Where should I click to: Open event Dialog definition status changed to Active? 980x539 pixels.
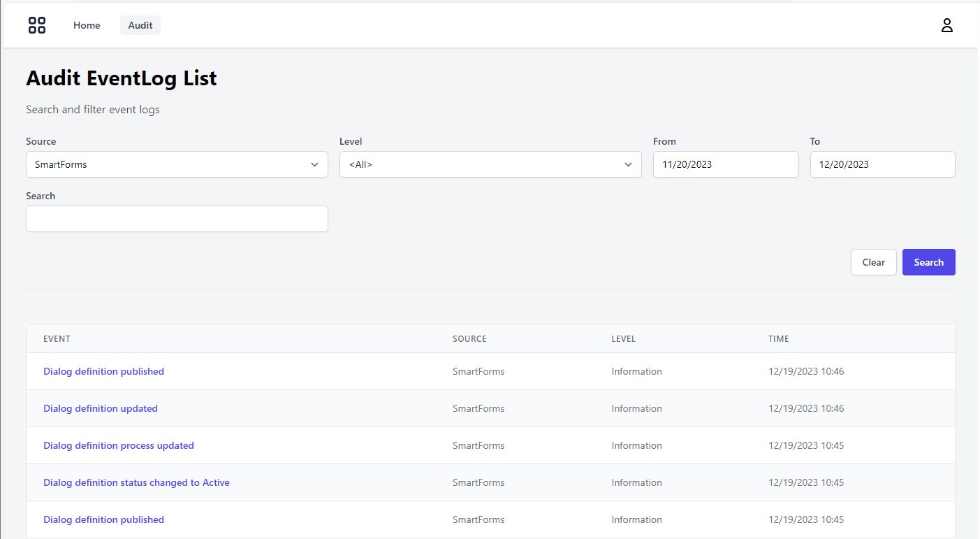[x=136, y=482]
